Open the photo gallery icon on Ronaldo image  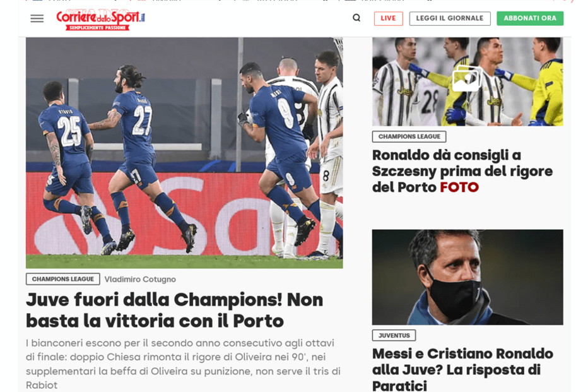466,78
